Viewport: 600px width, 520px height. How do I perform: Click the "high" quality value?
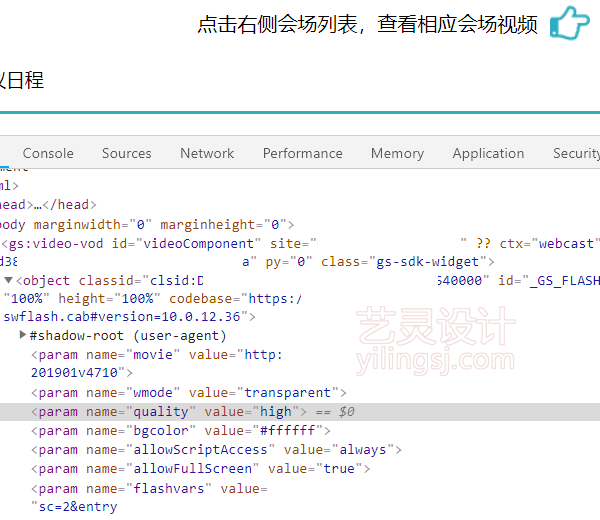(276, 412)
